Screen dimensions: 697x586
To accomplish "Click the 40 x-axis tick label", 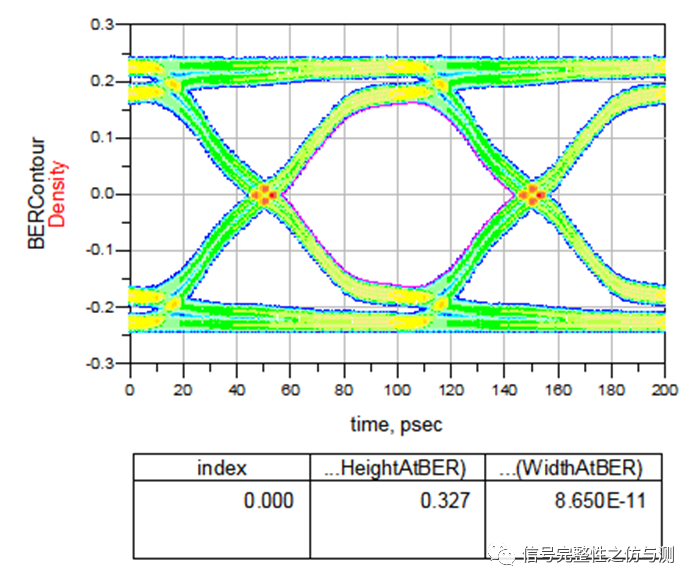I will point(236,390).
